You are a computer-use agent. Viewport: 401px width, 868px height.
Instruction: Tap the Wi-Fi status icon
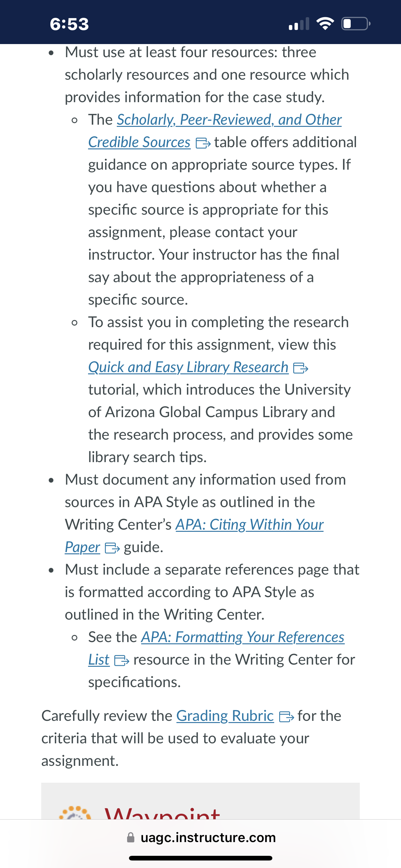[x=325, y=23]
